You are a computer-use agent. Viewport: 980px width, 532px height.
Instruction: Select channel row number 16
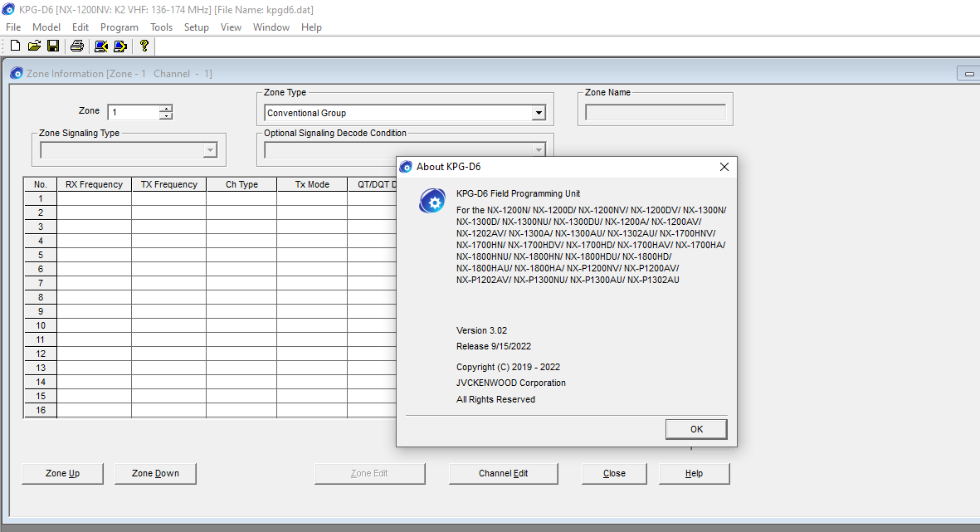[x=41, y=410]
